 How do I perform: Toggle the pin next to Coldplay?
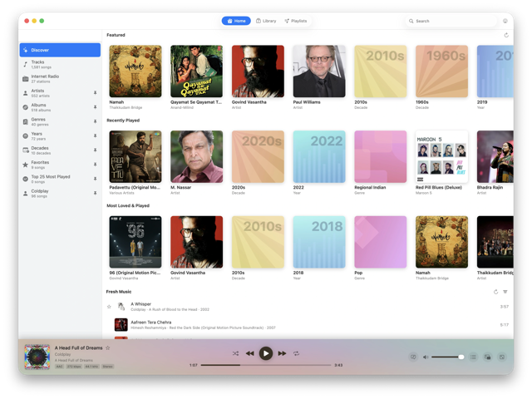(96, 193)
